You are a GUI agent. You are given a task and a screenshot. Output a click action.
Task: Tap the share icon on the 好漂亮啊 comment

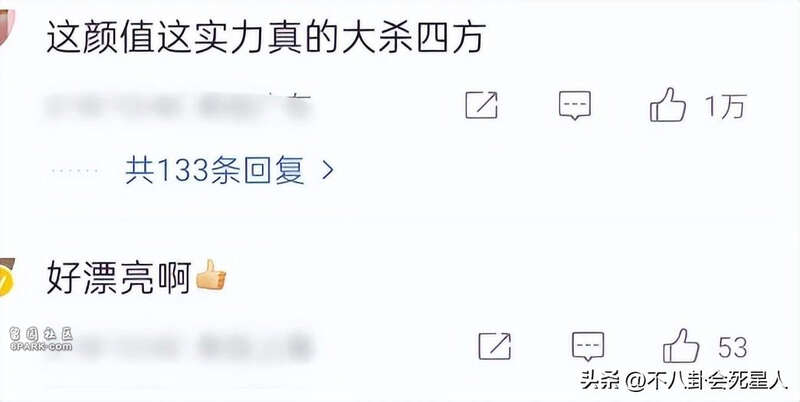coord(494,346)
